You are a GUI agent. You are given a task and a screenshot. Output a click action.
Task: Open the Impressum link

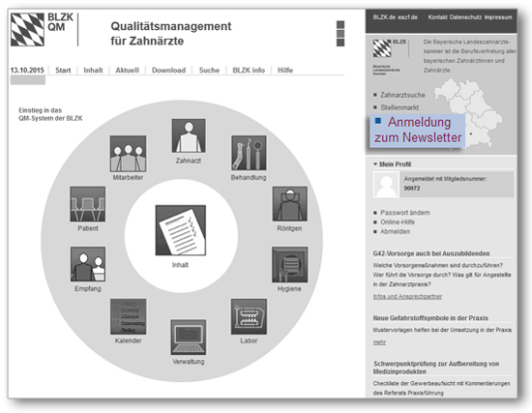(498, 17)
